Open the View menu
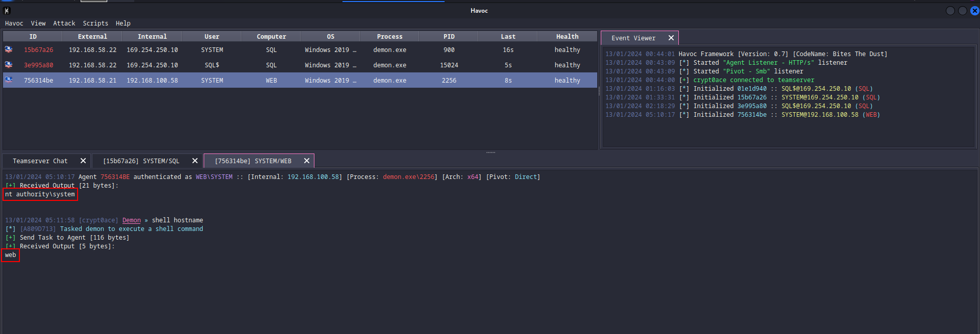The height and width of the screenshot is (334, 980). 38,23
